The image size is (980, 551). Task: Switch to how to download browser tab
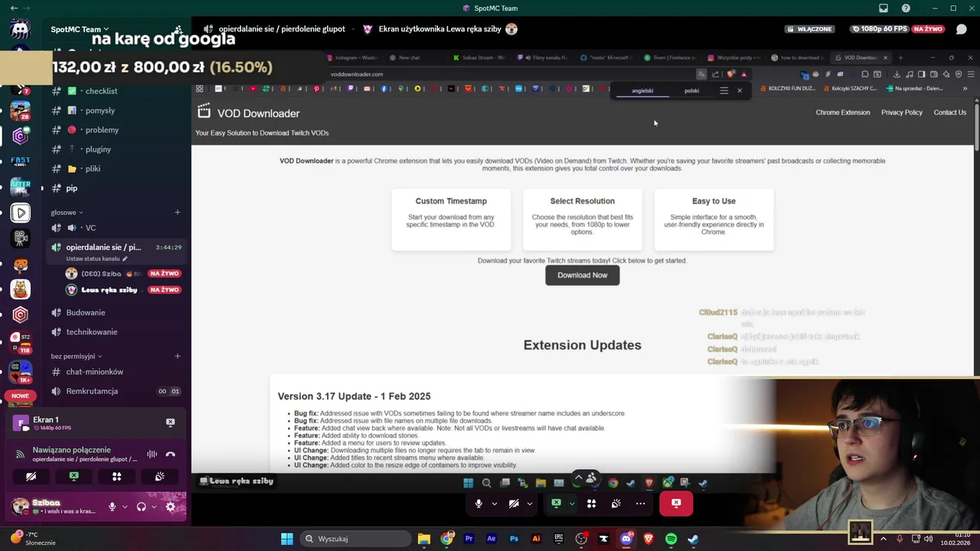(x=796, y=57)
